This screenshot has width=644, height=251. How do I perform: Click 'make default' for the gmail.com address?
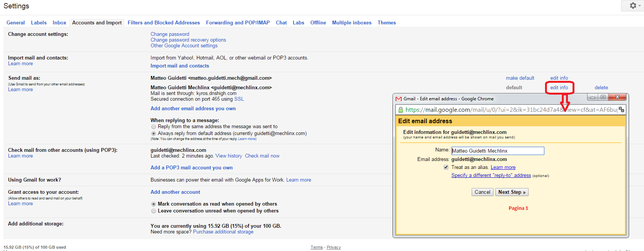click(520, 78)
